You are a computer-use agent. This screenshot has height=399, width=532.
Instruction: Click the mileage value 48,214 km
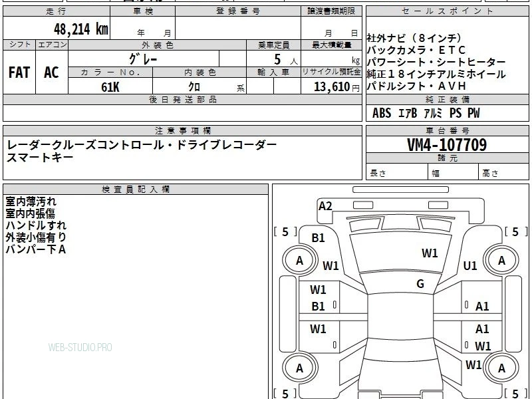(x=80, y=29)
